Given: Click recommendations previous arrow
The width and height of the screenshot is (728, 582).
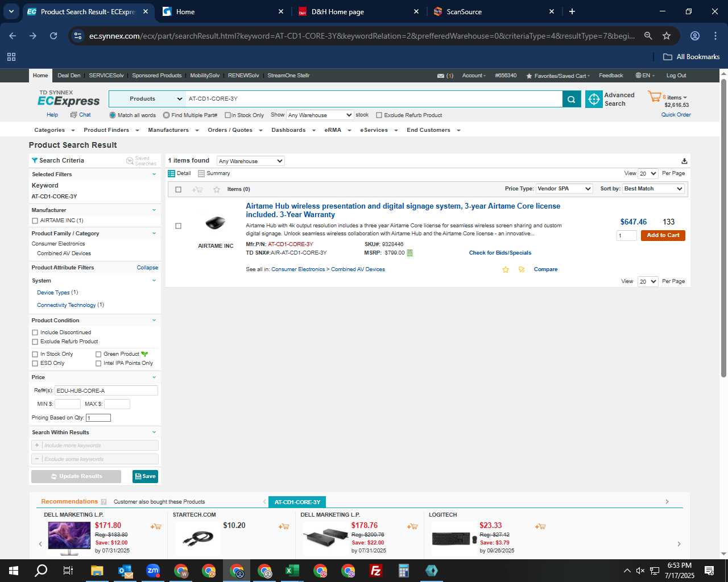Looking at the screenshot, I should pos(40,544).
